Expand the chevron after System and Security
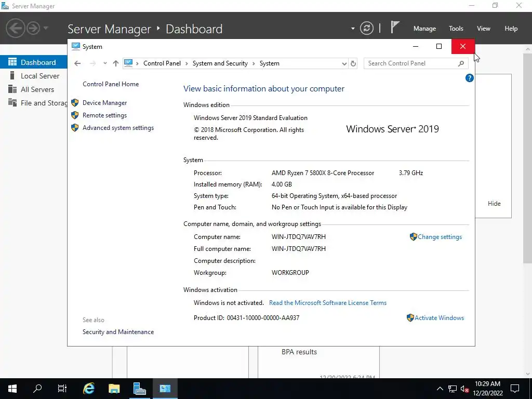532x399 pixels. [254, 63]
